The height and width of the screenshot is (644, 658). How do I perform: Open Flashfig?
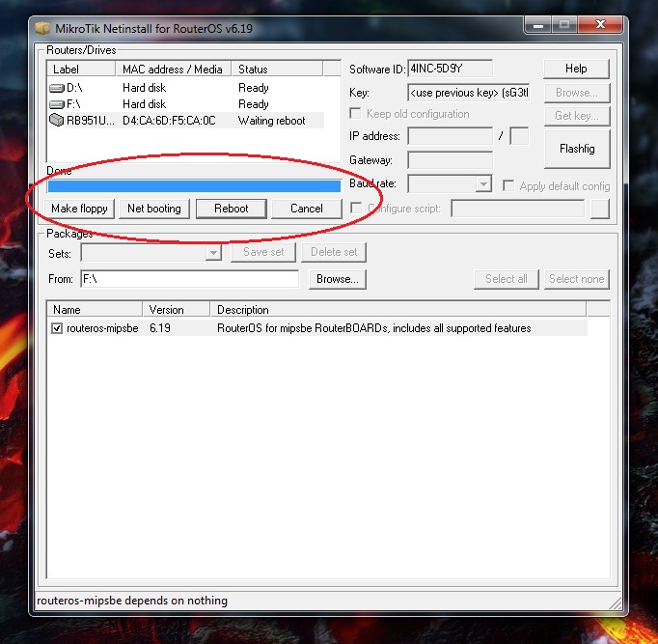coord(577,149)
